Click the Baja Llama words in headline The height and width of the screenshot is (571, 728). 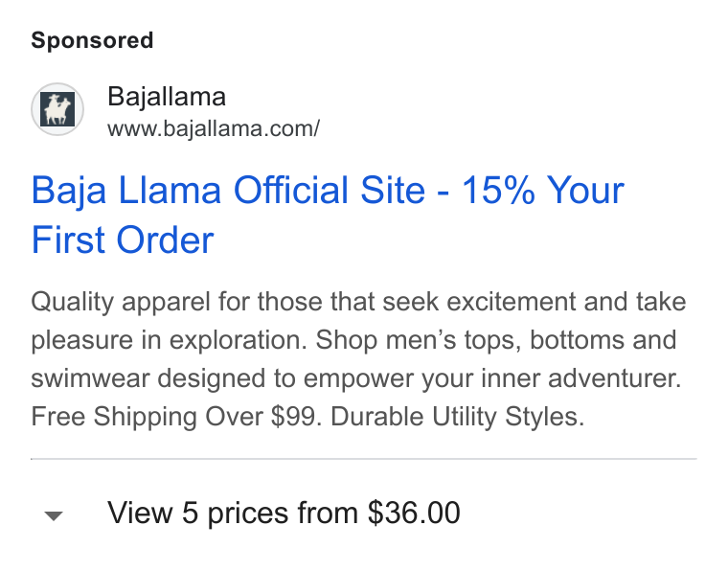pos(125,192)
